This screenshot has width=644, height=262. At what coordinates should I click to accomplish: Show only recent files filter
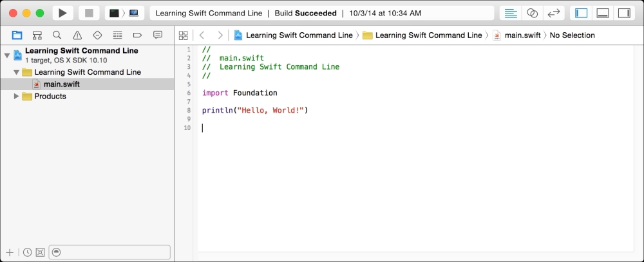pyautogui.click(x=27, y=252)
